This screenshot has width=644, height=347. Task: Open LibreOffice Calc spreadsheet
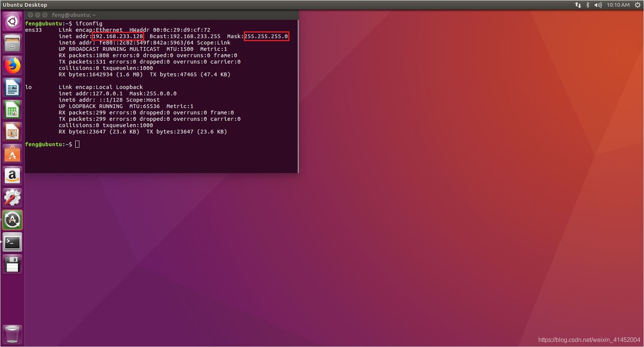12,110
